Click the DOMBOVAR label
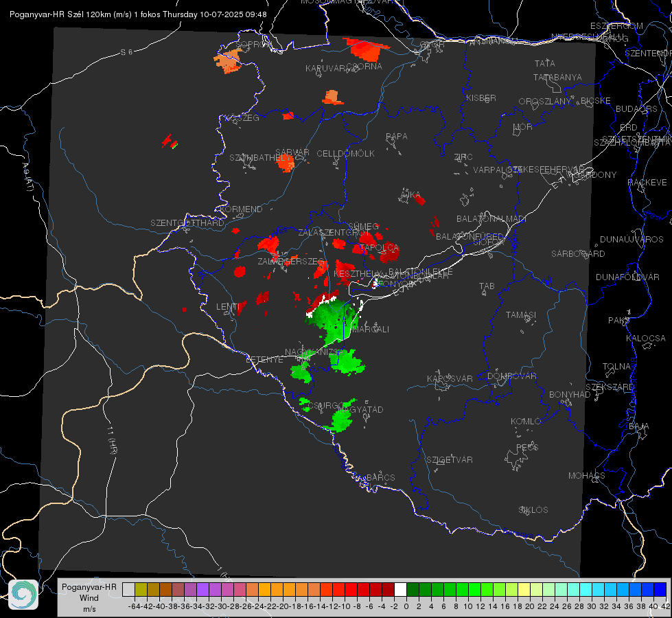The height and width of the screenshot is (618, 672). point(511,376)
